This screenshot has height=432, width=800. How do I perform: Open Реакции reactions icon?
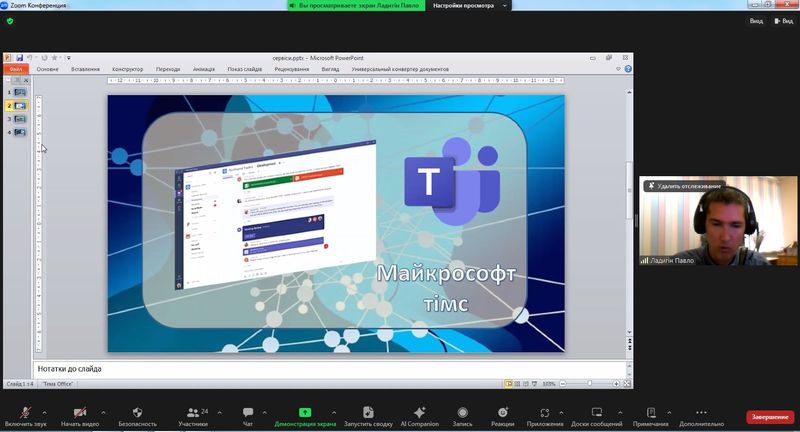click(x=503, y=412)
